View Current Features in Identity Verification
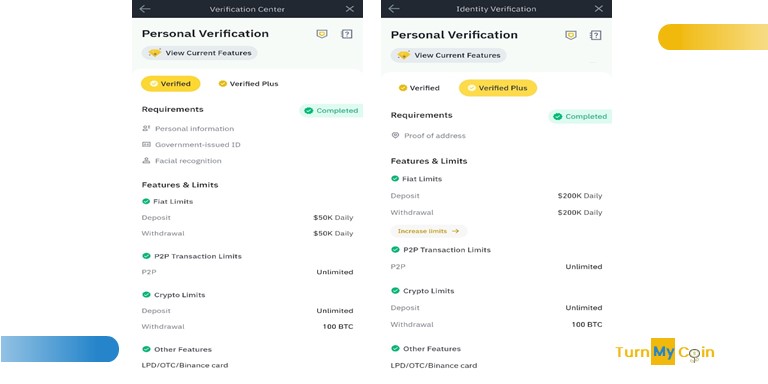This screenshot has height=384, width=768. pos(448,55)
